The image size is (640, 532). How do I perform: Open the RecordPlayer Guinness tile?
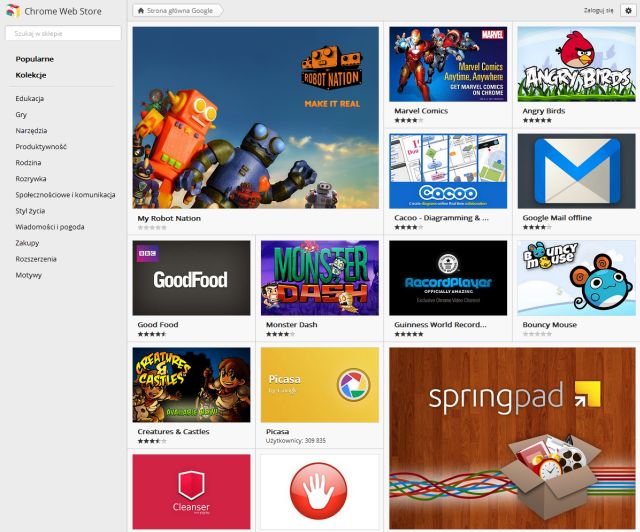tap(448, 278)
